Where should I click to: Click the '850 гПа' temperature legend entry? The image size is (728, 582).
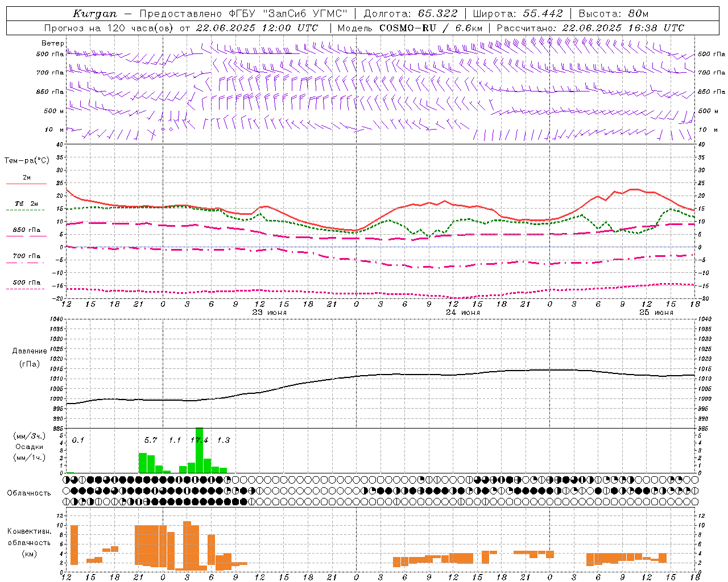27,230
